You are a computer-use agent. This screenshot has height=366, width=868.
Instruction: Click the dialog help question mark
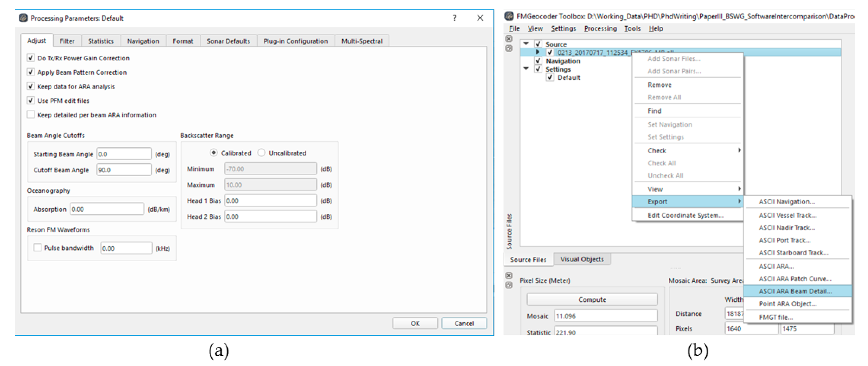coord(455,18)
